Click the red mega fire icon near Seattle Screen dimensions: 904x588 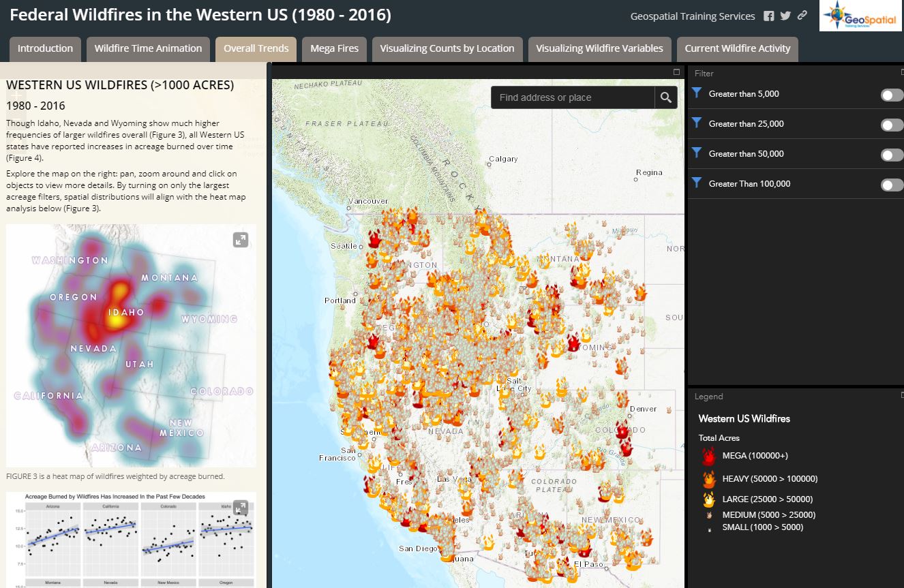(374, 238)
